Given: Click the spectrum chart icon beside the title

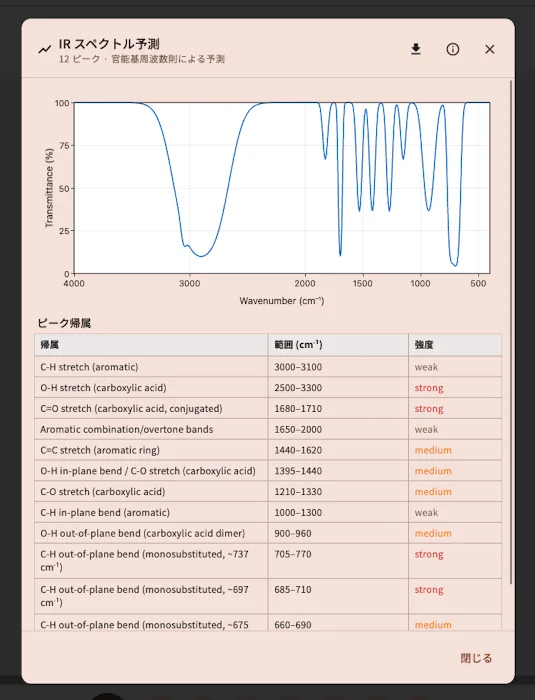Looking at the screenshot, I should 45,49.
